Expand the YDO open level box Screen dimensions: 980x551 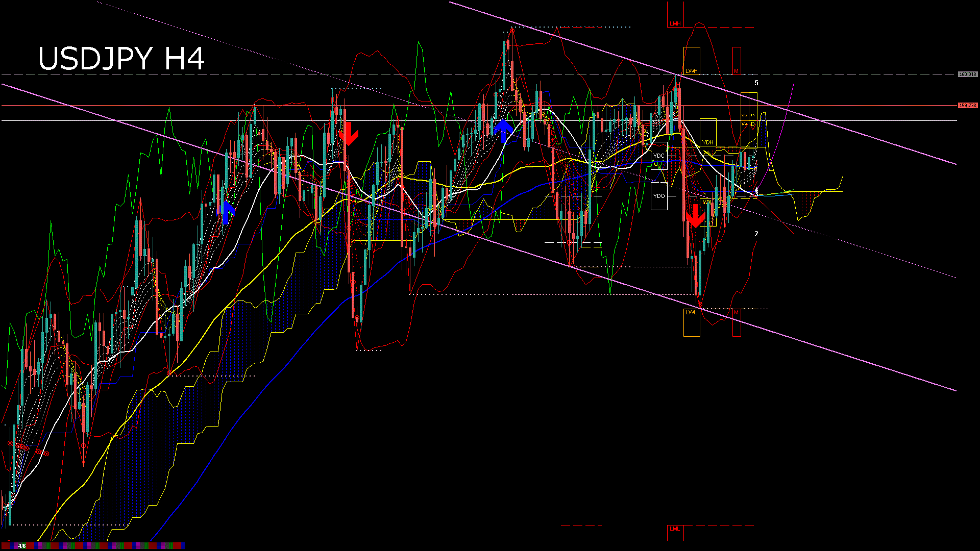658,195
